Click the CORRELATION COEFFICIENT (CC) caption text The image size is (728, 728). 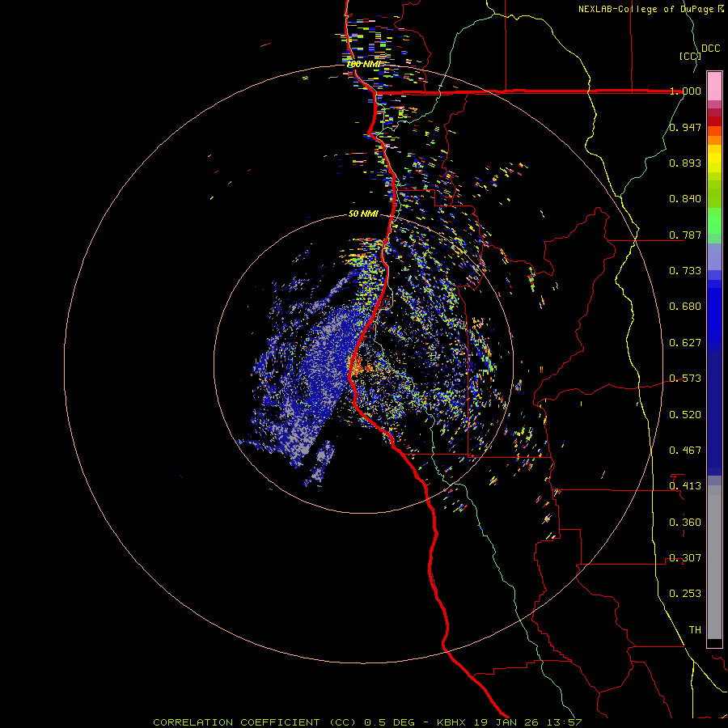coord(255,722)
